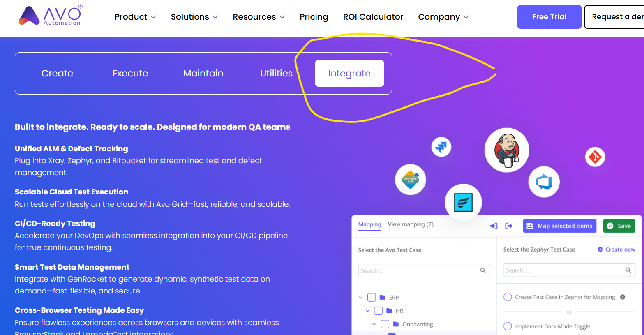The image size is (644, 335).
Task: Open the Product dropdown menu
Action: point(135,17)
